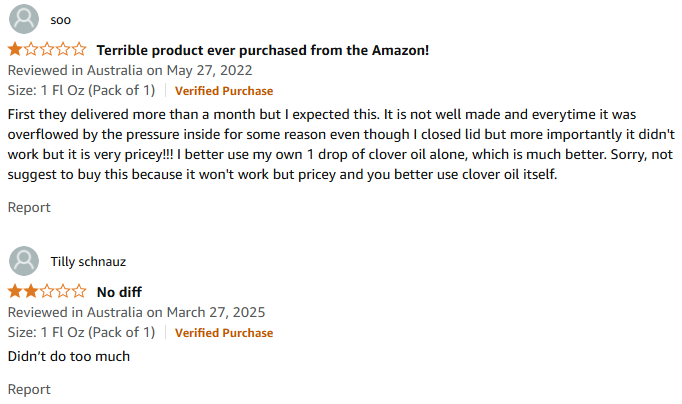Click the soo profile avatar icon
The width and height of the screenshot is (682, 404).
point(24,19)
